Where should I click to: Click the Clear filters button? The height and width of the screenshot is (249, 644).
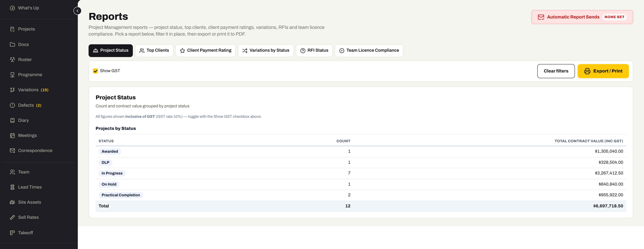(x=556, y=71)
